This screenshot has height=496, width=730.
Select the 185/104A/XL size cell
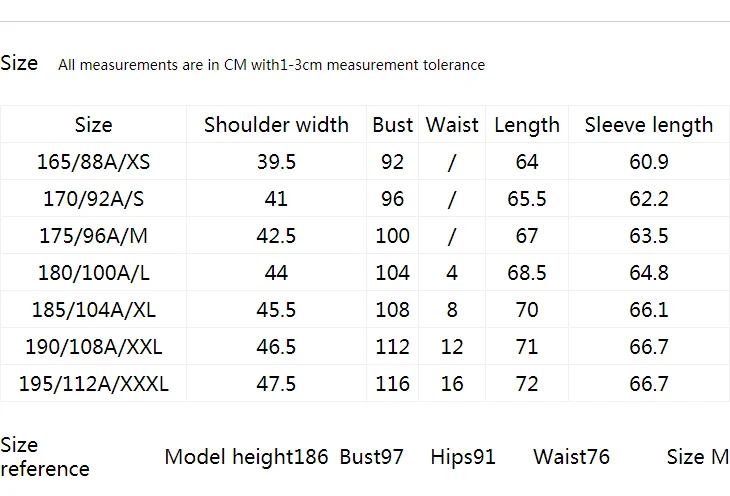pos(94,310)
